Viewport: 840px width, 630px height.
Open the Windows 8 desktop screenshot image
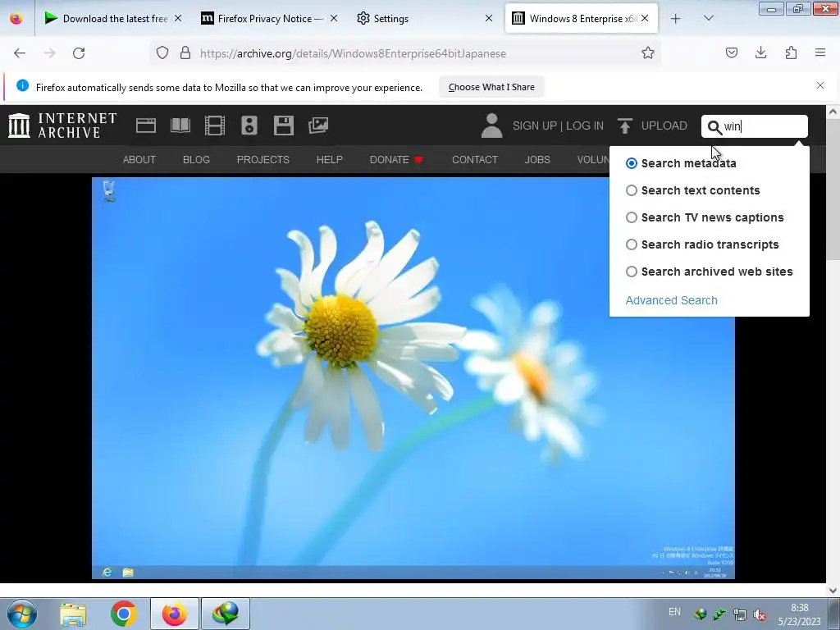pos(413,378)
